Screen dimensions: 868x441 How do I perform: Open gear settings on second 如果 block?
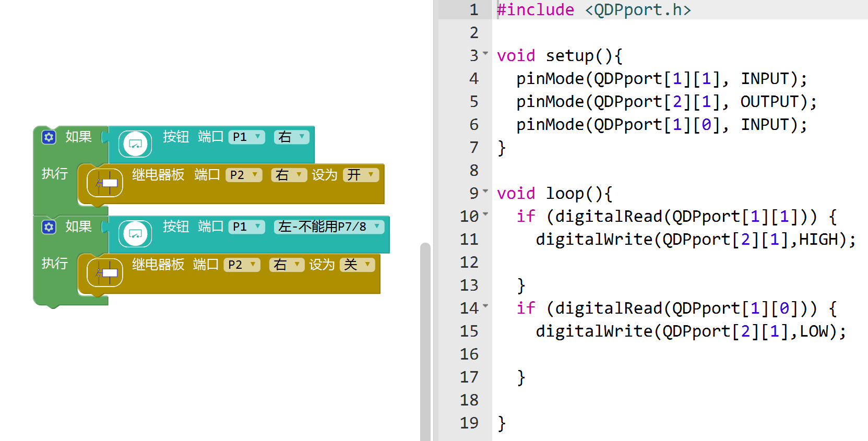pyautogui.click(x=49, y=227)
